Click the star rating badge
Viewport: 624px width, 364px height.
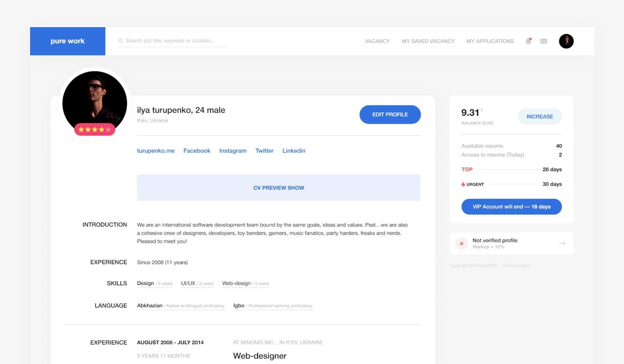(x=95, y=130)
